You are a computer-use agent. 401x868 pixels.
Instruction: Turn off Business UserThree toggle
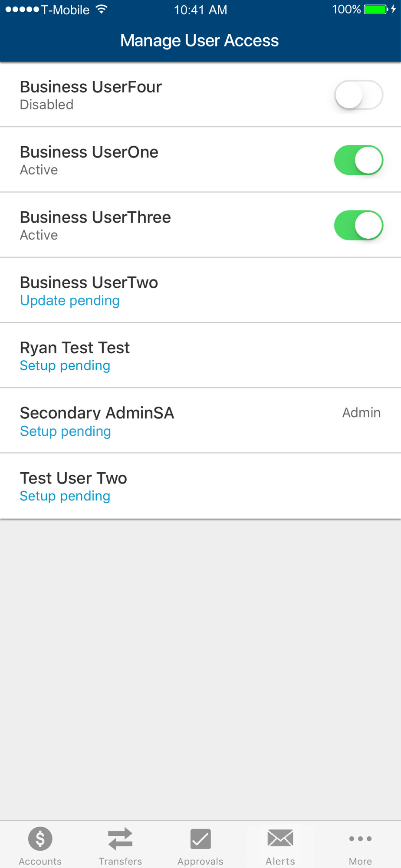[358, 225]
